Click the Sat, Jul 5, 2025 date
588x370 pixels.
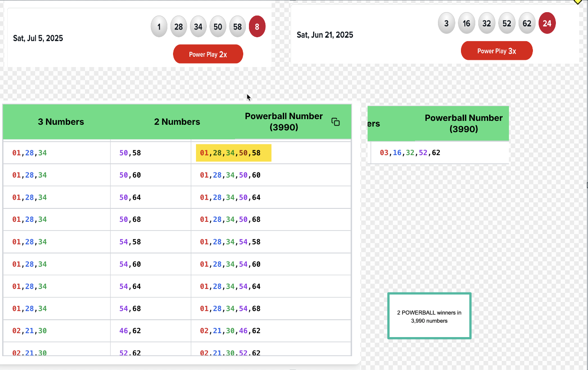[38, 38]
